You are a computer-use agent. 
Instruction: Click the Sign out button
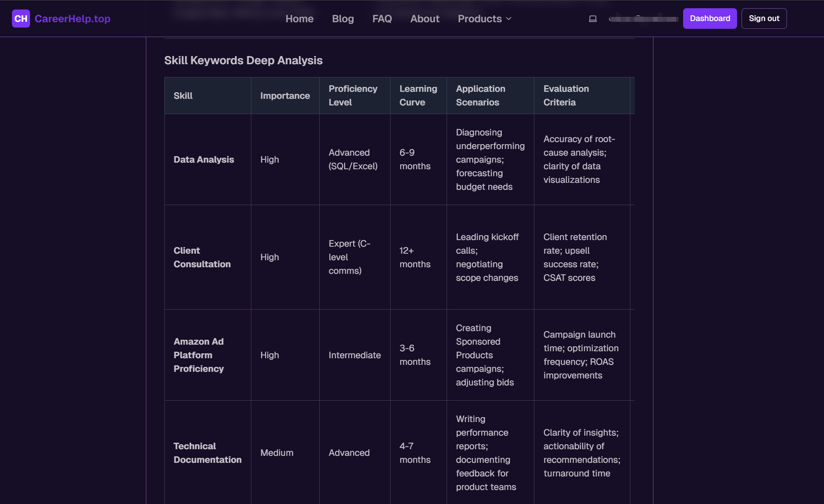pyautogui.click(x=764, y=18)
